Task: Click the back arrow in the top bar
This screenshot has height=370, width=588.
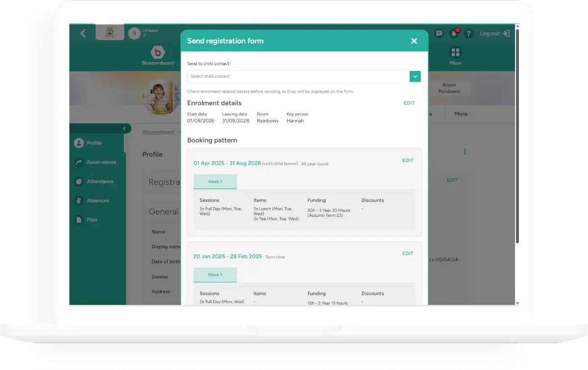Action: pyautogui.click(x=83, y=33)
